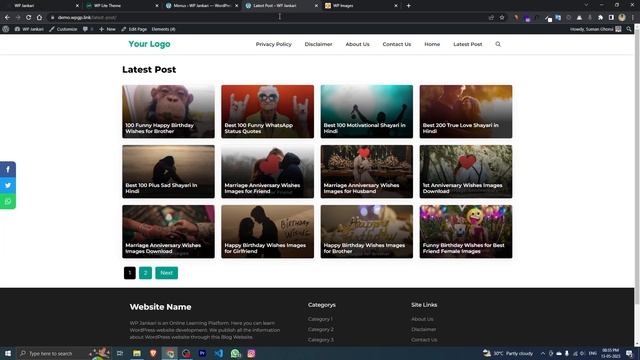
Task: Click Edit Page in admin bar
Action: [x=134, y=29]
